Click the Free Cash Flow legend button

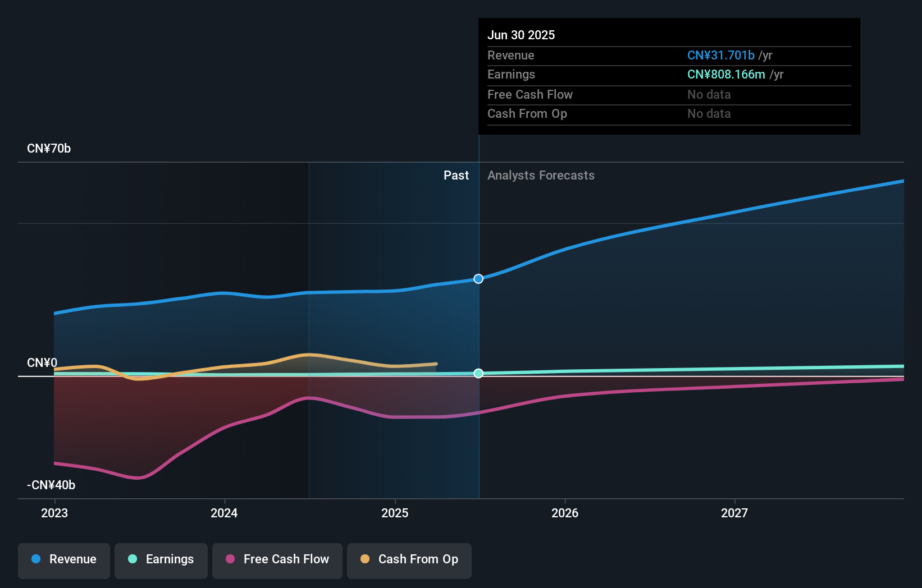tap(277, 559)
